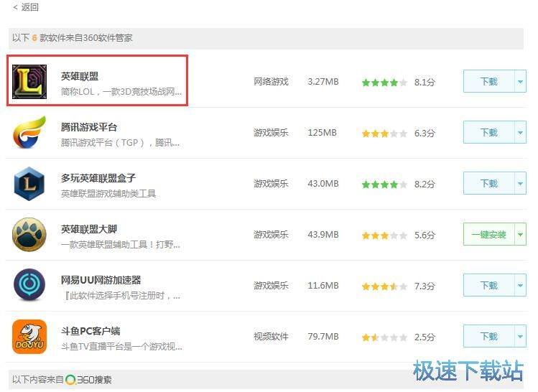Expand the download options arrow for 腾讯游戏平台
The height and width of the screenshot is (392, 538).
[x=521, y=132]
